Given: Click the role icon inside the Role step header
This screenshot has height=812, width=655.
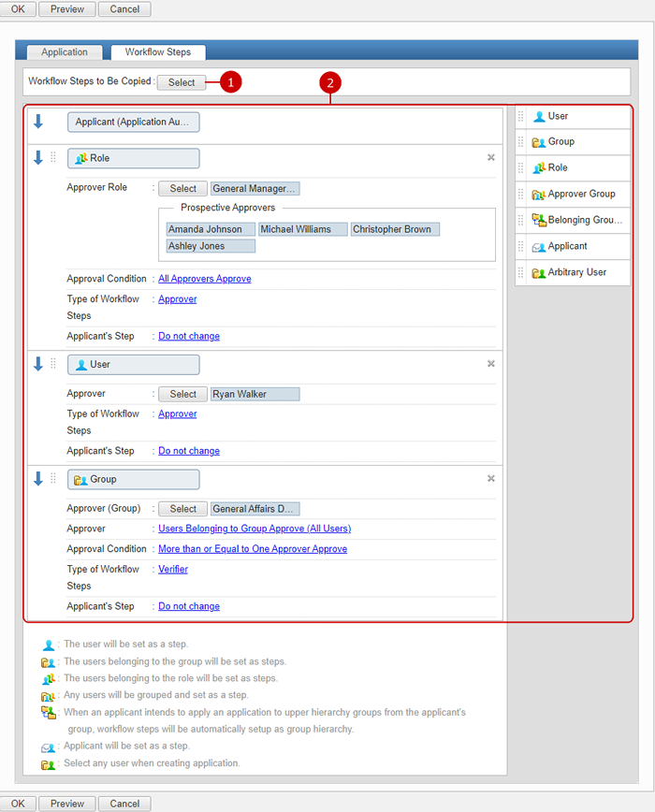Looking at the screenshot, I should [80, 158].
